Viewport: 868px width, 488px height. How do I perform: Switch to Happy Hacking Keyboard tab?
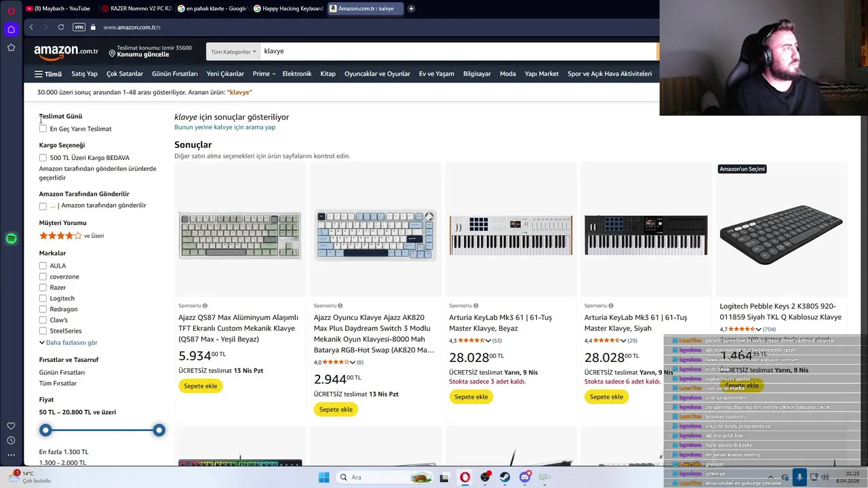click(289, 8)
